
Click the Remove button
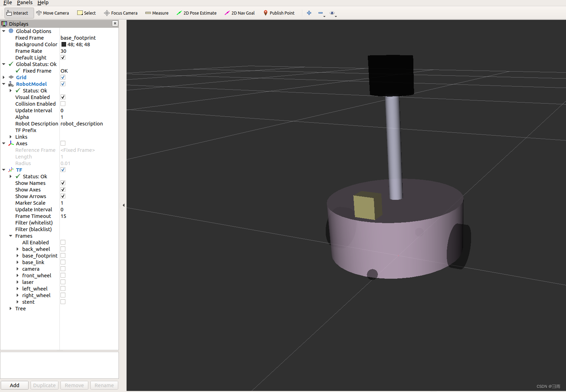74,385
